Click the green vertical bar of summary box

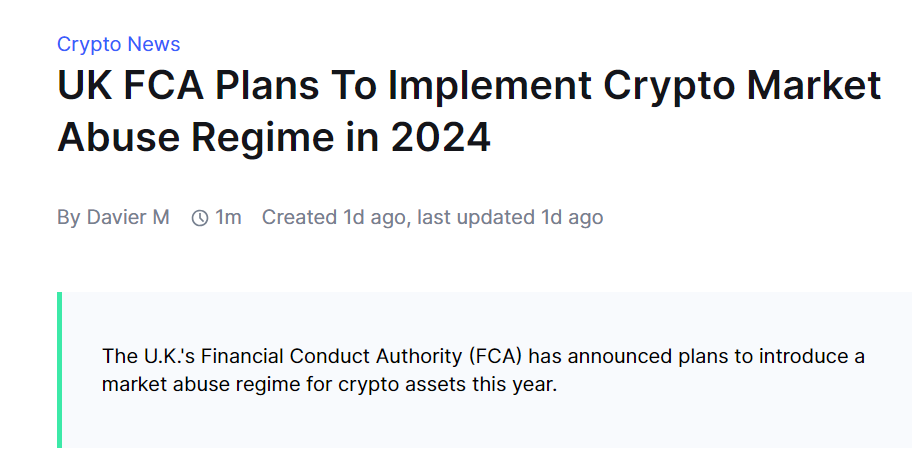coord(60,370)
